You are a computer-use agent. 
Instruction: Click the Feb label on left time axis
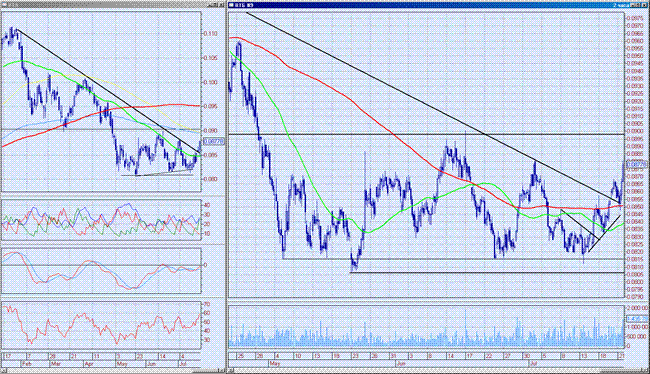click(26, 364)
